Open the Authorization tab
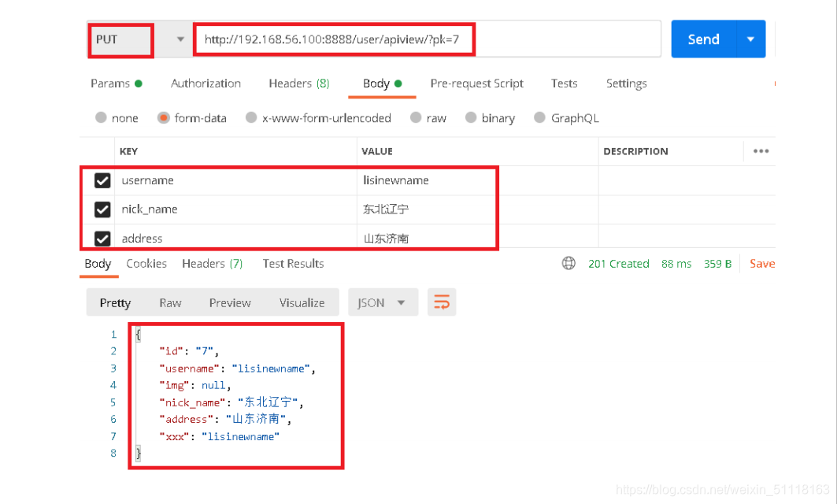 pyautogui.click(x=206, y=83)
